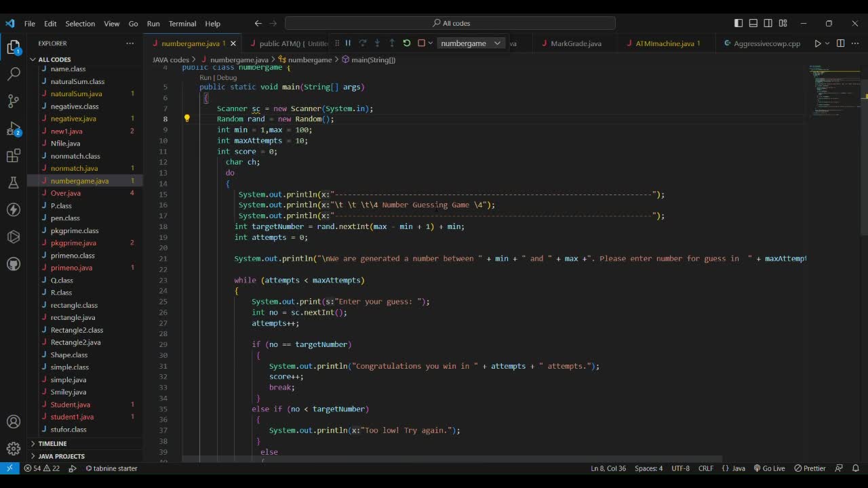Open the run button dropdown arrow

tap(827, 43)
